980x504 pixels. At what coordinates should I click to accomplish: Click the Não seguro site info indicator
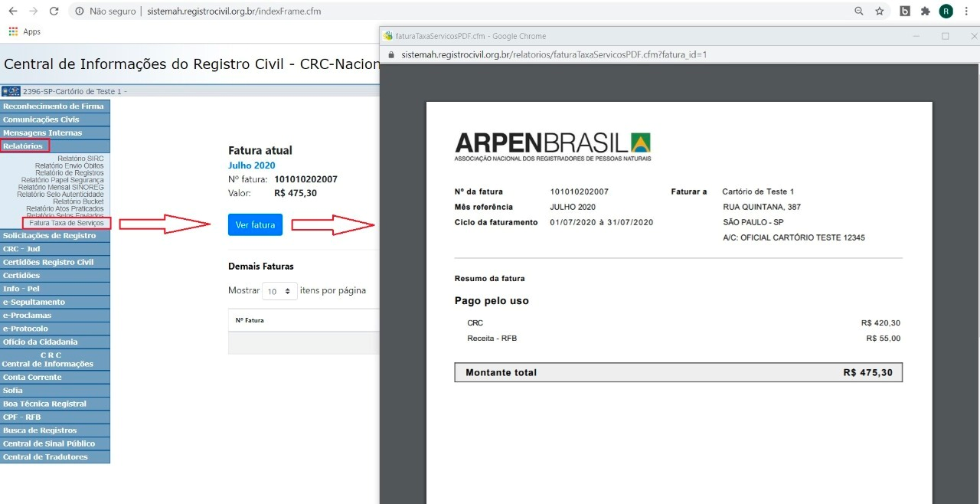pos(106,11)
